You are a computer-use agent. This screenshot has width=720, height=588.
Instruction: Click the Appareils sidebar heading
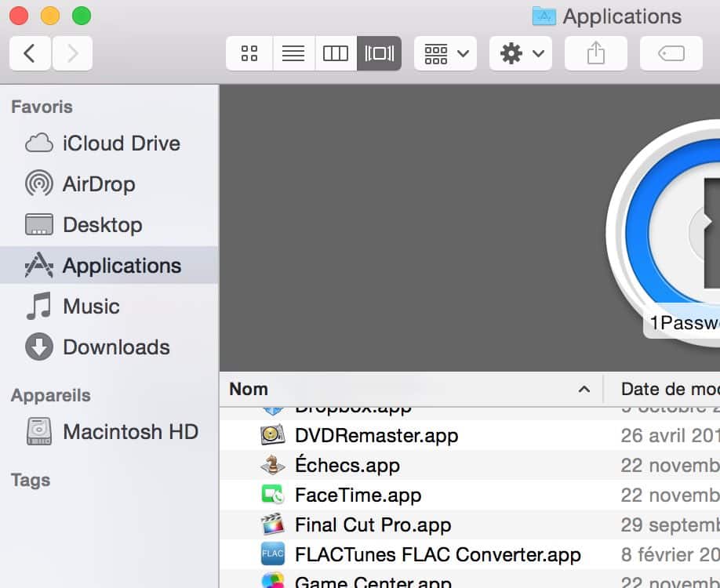[x=50, y=396]
